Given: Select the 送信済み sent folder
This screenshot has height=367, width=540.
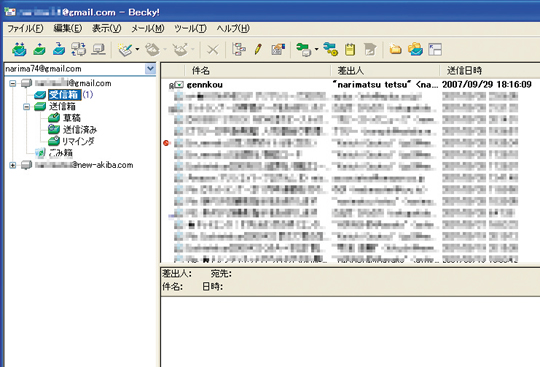Looking at the screenshot, I should coord(80,130).
